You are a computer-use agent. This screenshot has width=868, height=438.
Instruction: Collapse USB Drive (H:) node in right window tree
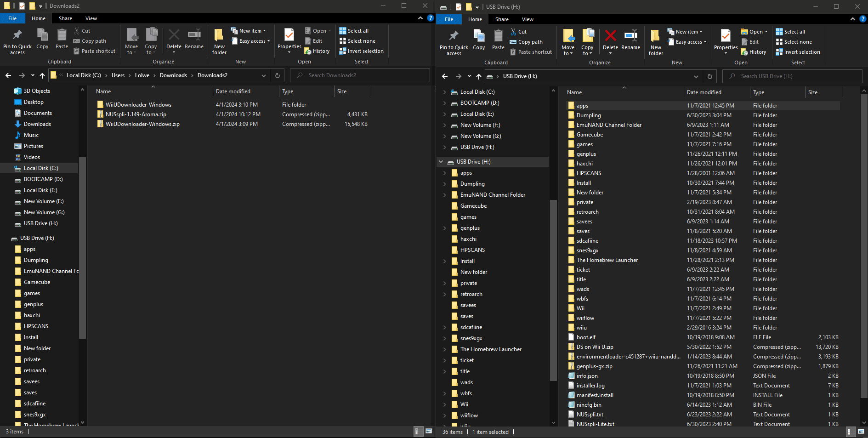coord(441,162)
